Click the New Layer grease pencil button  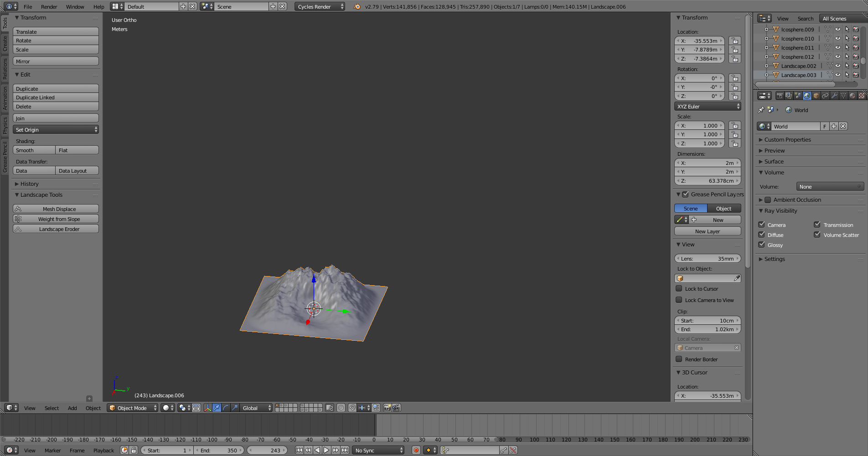[708, 231]
